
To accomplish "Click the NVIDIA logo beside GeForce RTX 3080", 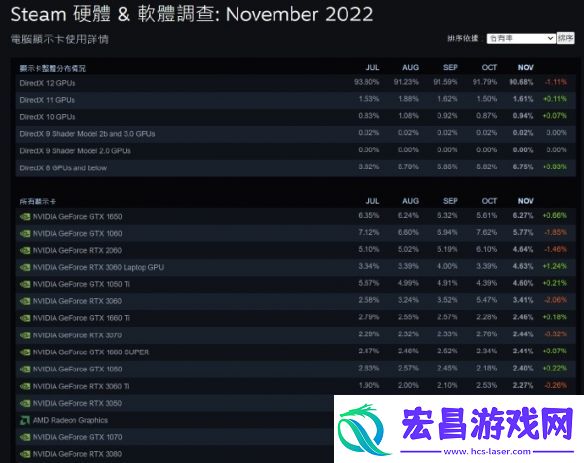I will (25, 454).
